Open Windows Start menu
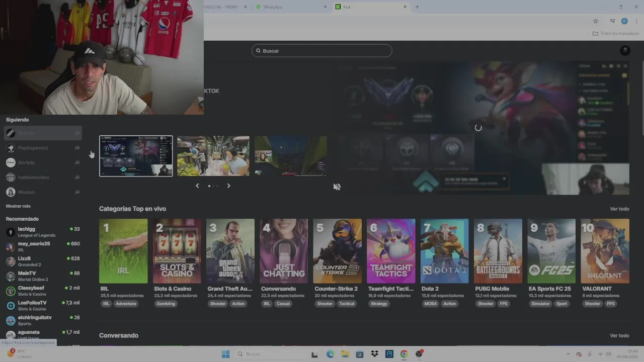The width and height of the screenshot is (644, 362). [226, 354]
